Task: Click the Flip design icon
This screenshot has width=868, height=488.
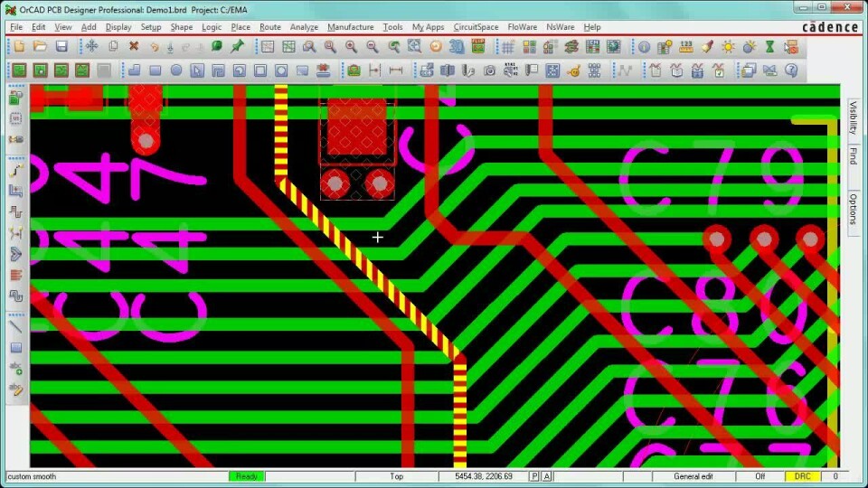Action: pyautogui.click(x=477, y=47)
